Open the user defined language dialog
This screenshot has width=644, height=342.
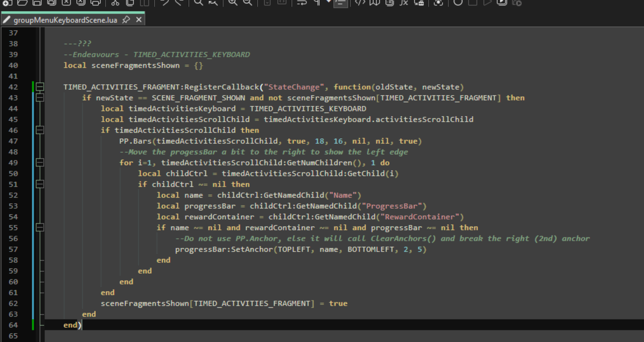pos(360,2)
